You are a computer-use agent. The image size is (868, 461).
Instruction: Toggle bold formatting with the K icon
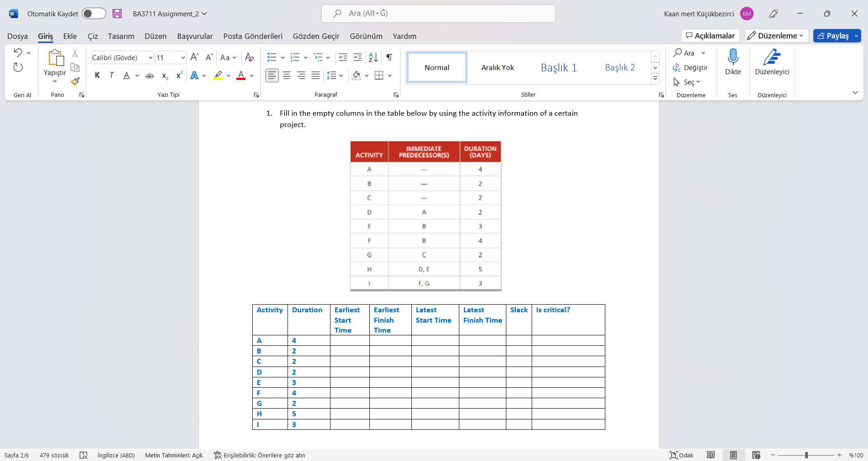97,75
